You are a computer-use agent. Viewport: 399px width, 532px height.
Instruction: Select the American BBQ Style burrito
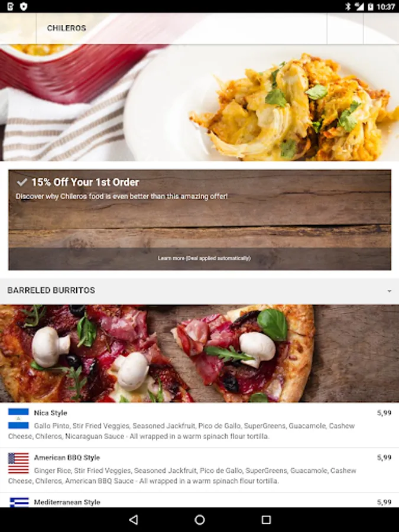[200, 470]
